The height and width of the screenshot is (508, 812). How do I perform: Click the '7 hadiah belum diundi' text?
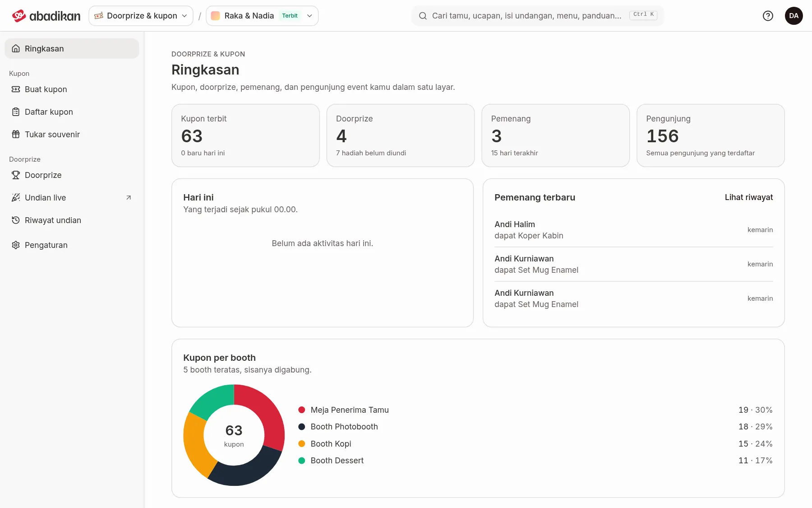tap(371, 153)
